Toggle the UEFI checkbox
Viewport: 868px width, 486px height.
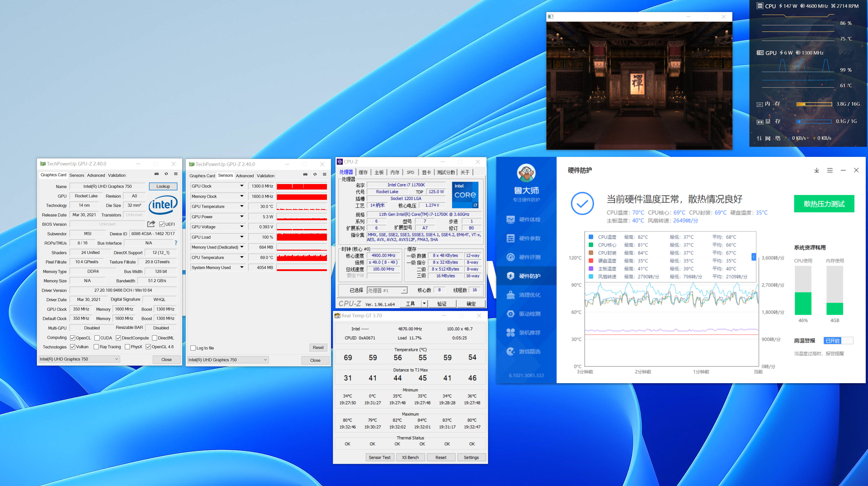162,224
